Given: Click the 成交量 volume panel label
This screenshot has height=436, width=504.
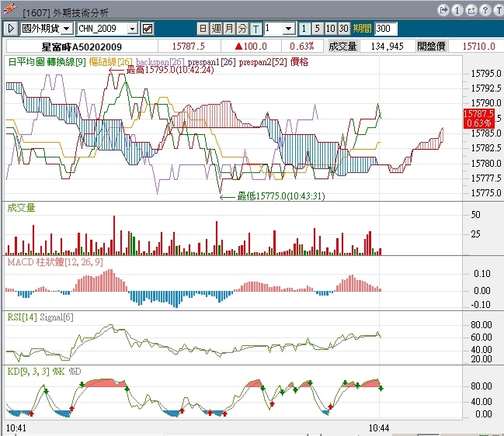Looking at the screenshot, I should point(21,208).
